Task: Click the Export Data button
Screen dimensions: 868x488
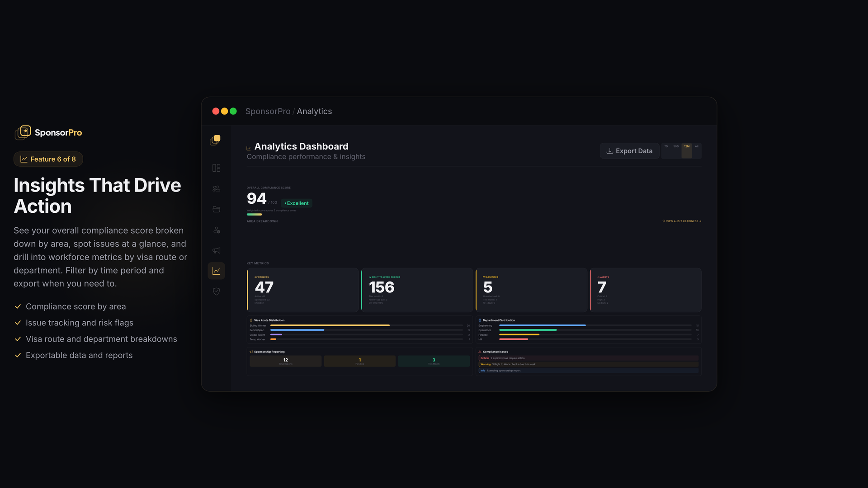Action: pyautogui.click(x=629, y=150)
